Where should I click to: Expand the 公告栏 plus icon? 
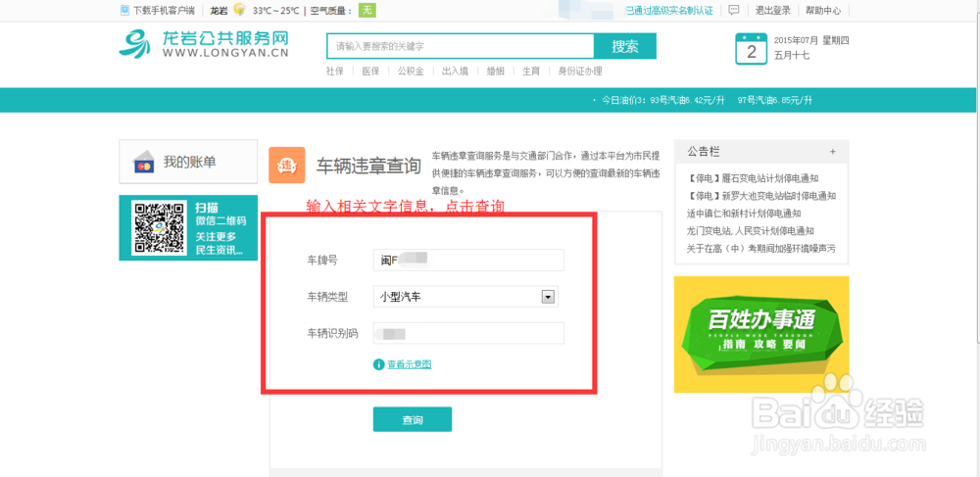(832, 152)
